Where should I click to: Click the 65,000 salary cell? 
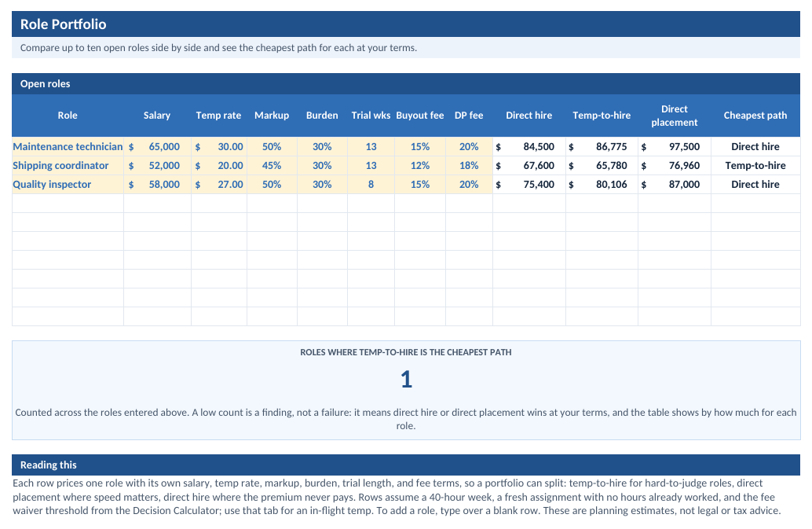coord(157,147)
